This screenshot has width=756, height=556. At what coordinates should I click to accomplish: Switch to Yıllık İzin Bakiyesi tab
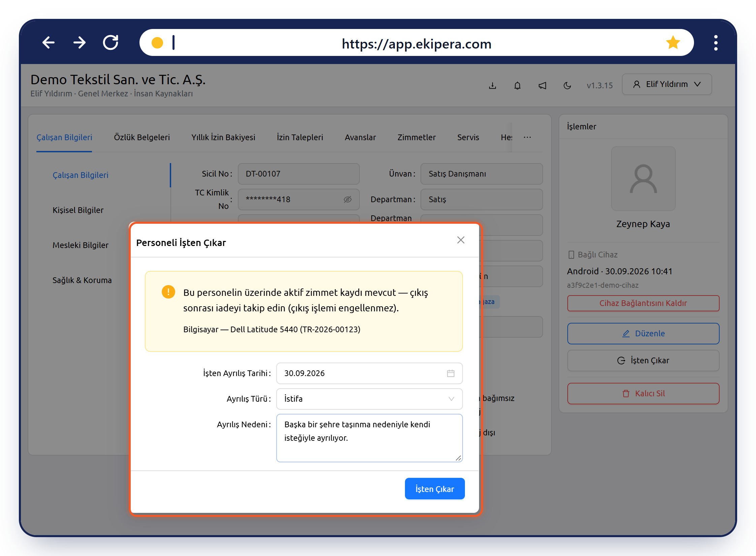223,137
